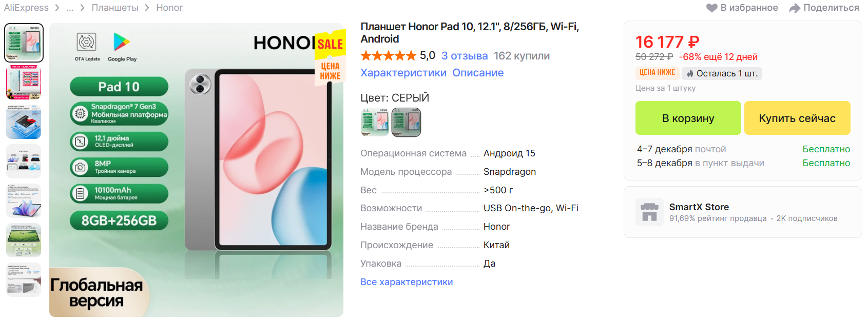This screenshot has height=322, width=868.
Task: Select the first product gallery thumbnail
Action: (x=24, y=43)
